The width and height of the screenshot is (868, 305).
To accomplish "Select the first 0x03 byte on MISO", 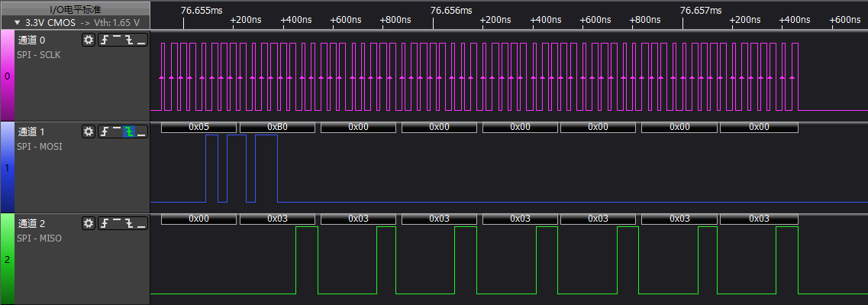I will tap(277, 219).
